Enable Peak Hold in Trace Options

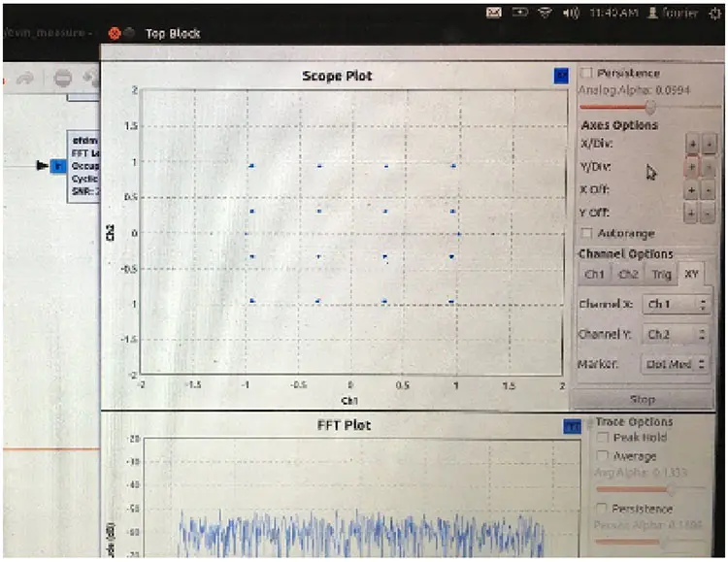tap(602, 438)
